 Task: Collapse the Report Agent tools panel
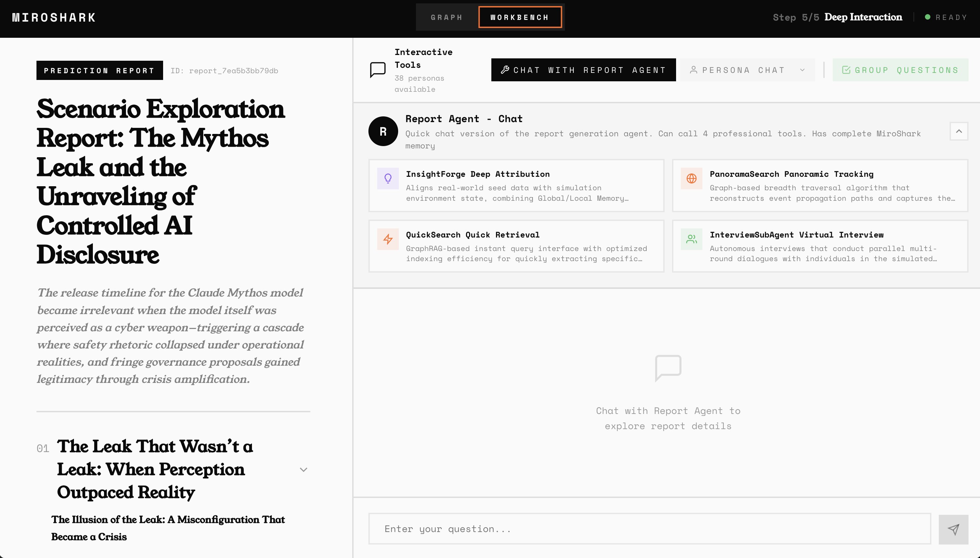click(x=958, y=132)
